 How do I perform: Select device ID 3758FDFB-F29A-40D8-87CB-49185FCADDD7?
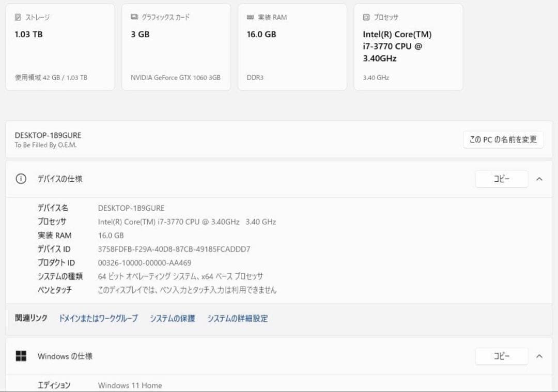[174, 249]
